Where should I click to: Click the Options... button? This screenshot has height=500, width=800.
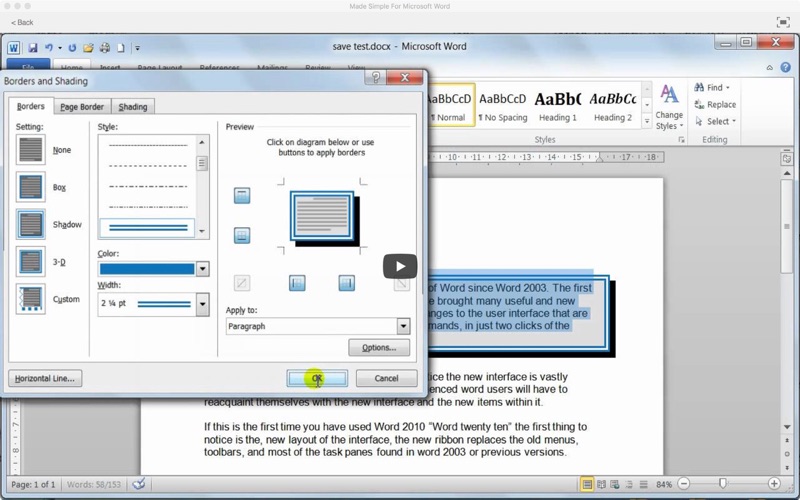click(x=379, y=347)
